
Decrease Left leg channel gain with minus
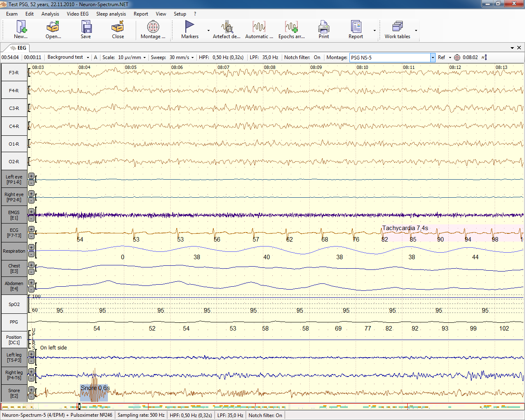click(31, 361)
